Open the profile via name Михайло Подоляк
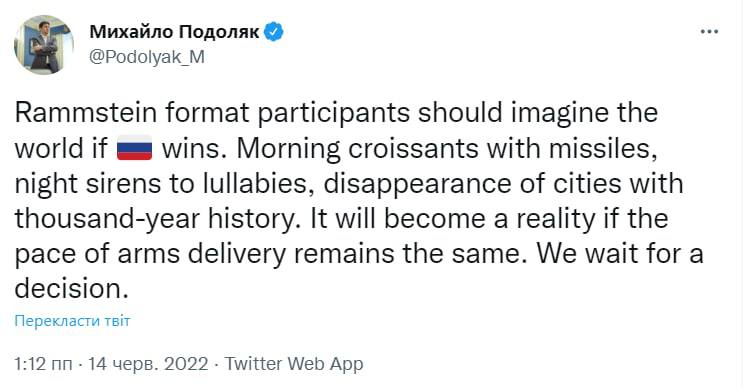The width and height of the screenshot is (744, 387). click(174, 32)
